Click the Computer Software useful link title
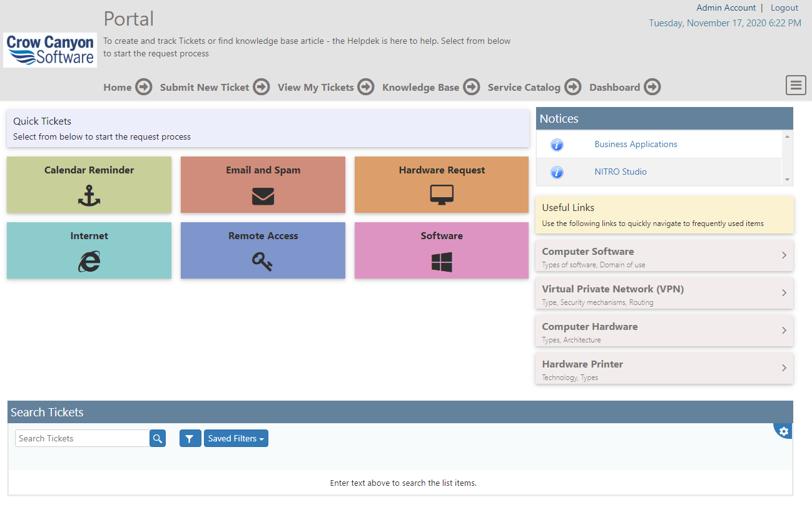 pyautogui.click(x=588, y=251)
